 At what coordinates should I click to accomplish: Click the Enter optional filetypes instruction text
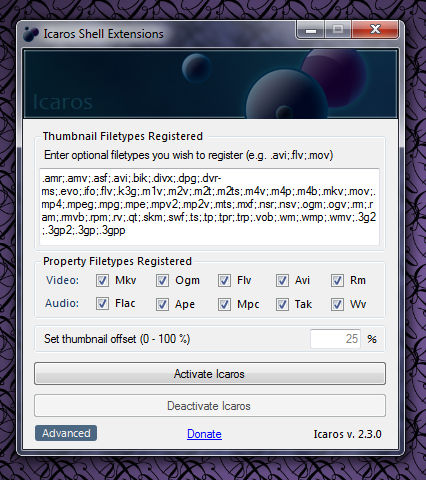188,155
